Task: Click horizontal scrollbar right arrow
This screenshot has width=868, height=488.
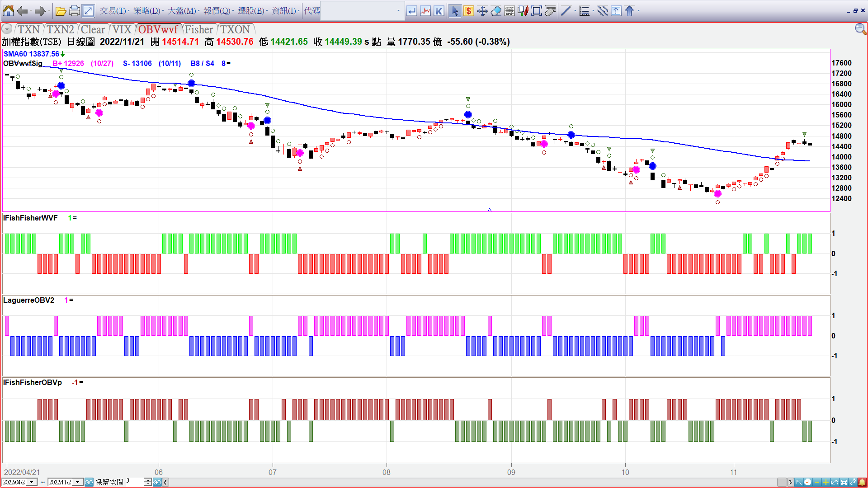Action: pyautogui.click(x=790, y=482)
